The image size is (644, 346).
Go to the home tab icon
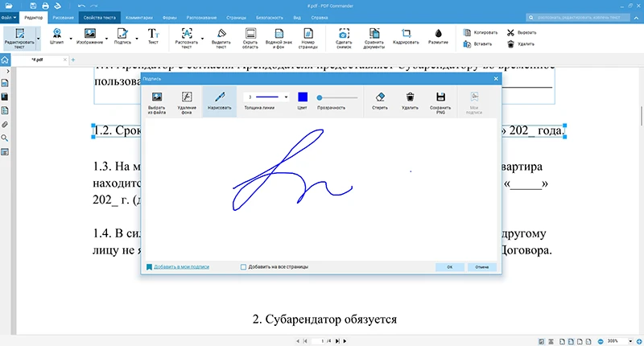[5, 60]
